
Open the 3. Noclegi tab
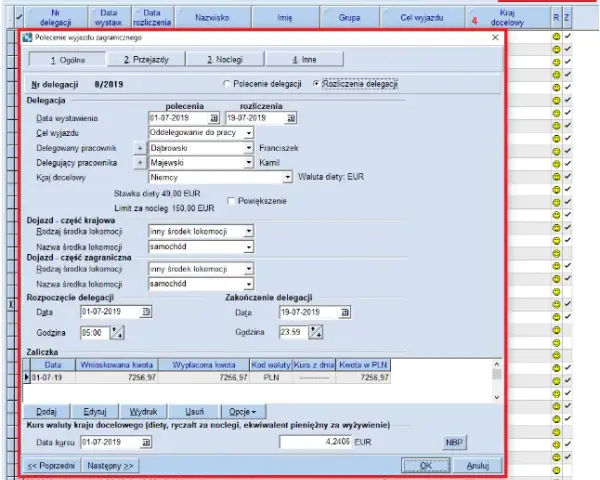pos(225,60)
